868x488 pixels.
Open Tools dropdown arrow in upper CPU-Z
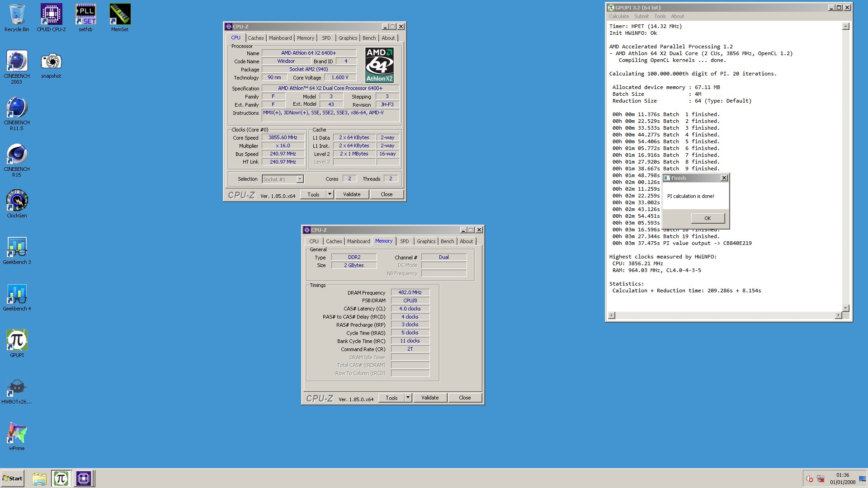tap(330, 194)
